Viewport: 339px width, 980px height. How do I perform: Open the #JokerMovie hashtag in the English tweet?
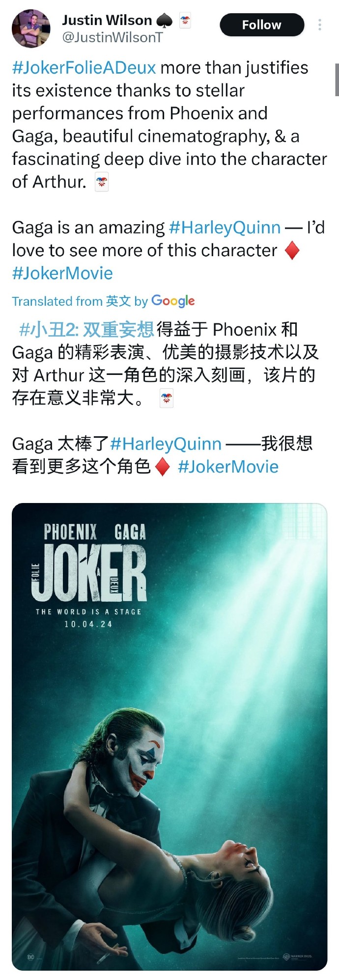pos(62,273)
